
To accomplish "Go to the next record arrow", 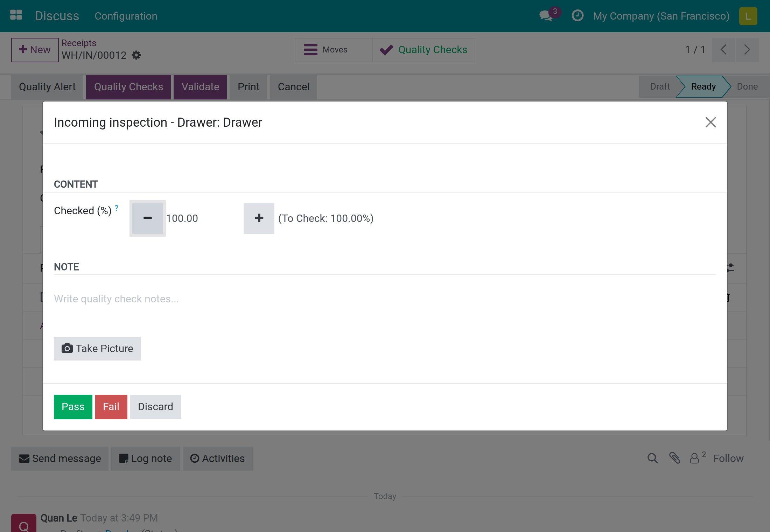I will click(747, 50).
